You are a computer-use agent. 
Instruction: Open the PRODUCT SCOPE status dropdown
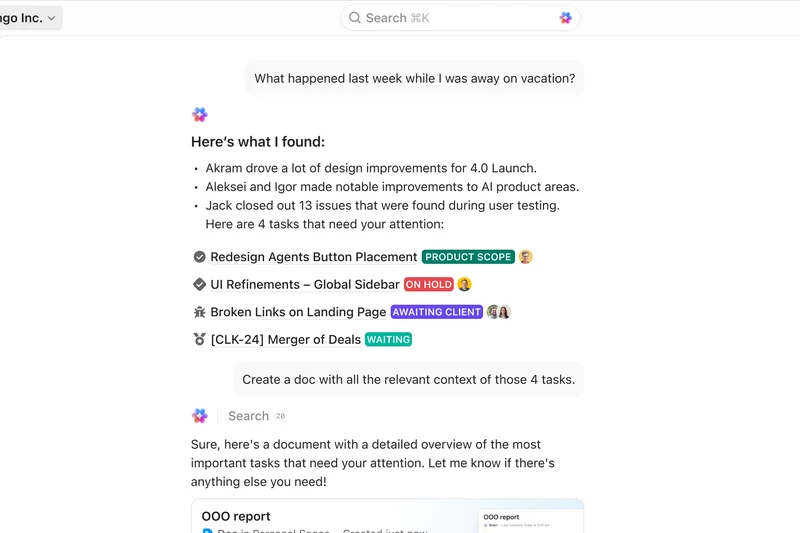pos(468,257)
